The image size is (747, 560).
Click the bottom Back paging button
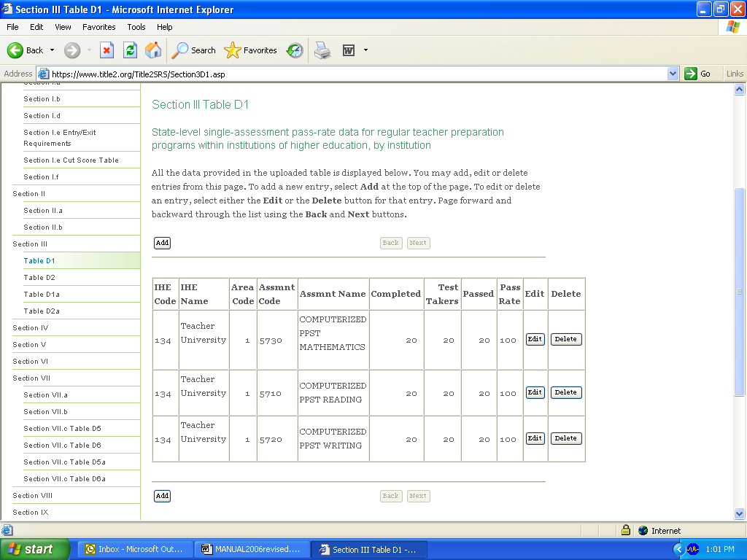(391, 496)
